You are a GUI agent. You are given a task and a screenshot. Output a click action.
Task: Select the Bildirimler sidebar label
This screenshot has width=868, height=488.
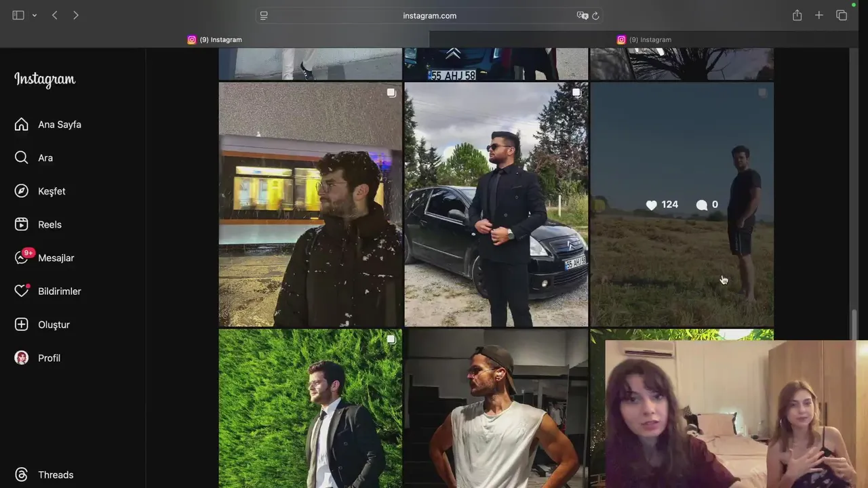point(60,291)
